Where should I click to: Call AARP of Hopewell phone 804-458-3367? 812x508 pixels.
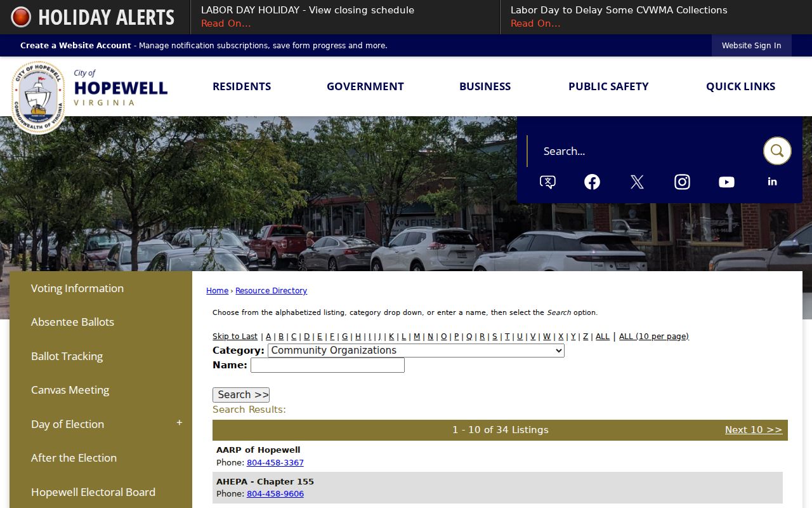tap(275, 463)
